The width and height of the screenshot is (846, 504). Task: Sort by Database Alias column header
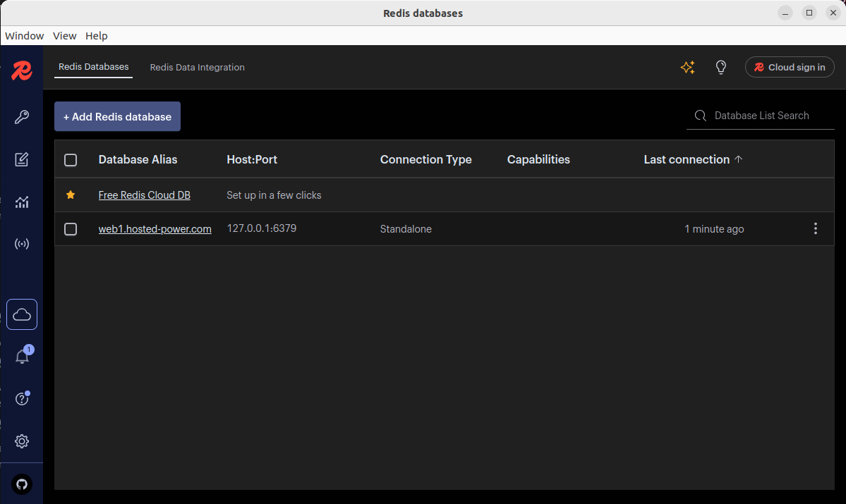(138, 159)
